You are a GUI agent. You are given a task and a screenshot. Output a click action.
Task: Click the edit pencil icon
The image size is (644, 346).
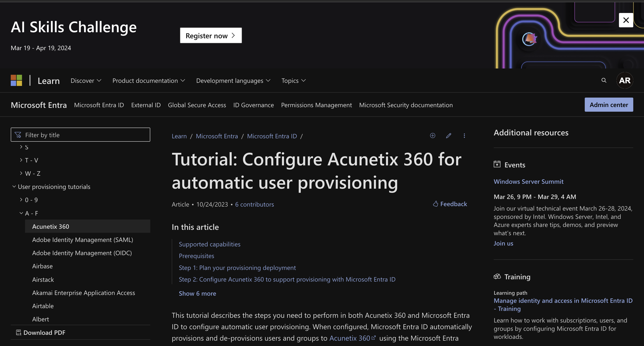tap(449, 136)
